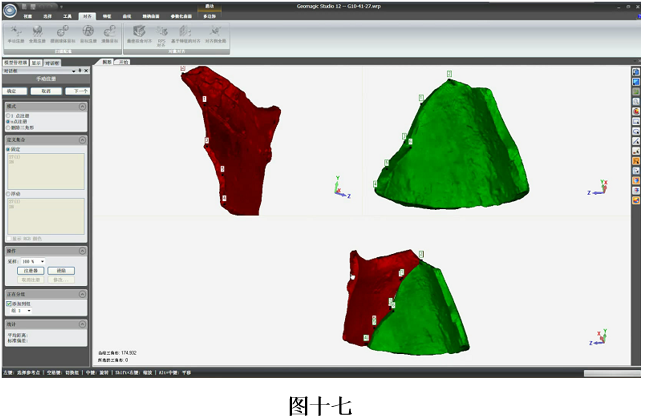Open the Display (显示) panel tab
Screen dimensions: 646x419
pos(36,63)
